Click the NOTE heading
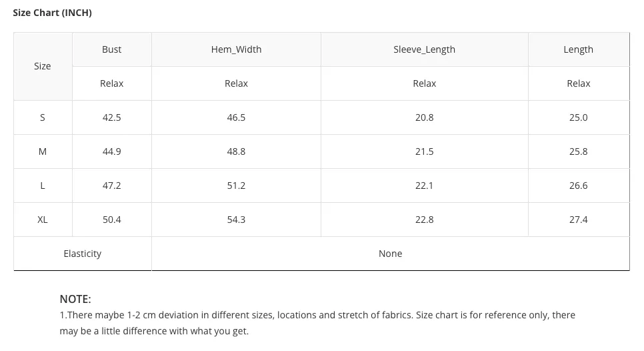644x351 pixels. tap(75, 299)
